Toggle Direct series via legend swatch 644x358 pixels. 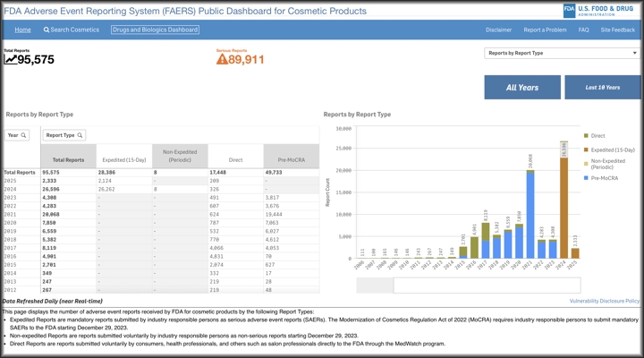(x=587, y=136)
